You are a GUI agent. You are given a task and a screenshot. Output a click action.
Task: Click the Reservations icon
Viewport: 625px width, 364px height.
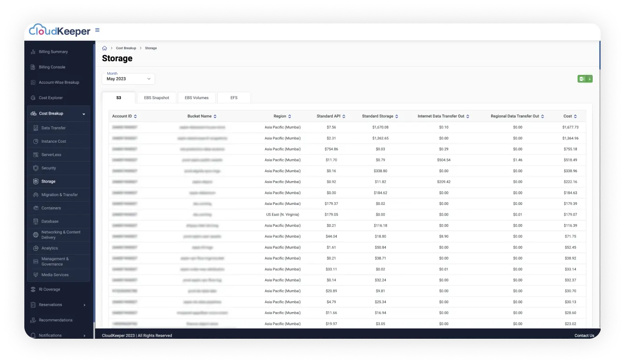tap(33, 305)
